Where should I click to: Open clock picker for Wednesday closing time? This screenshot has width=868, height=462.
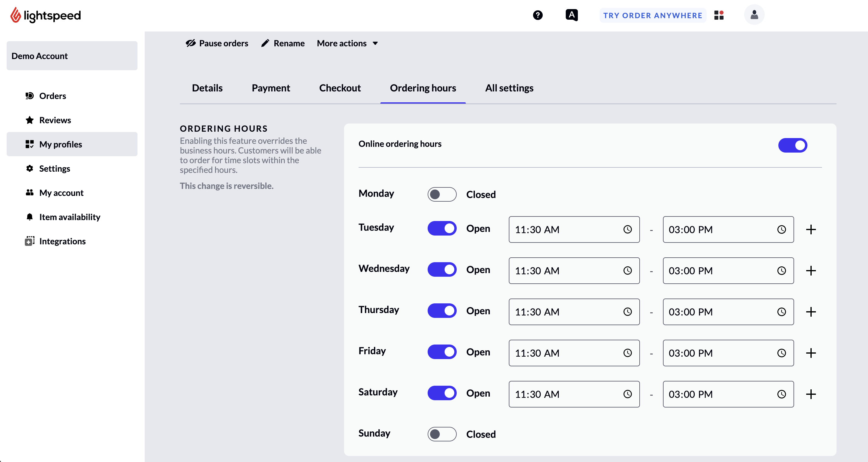click(x=781, y=271)
